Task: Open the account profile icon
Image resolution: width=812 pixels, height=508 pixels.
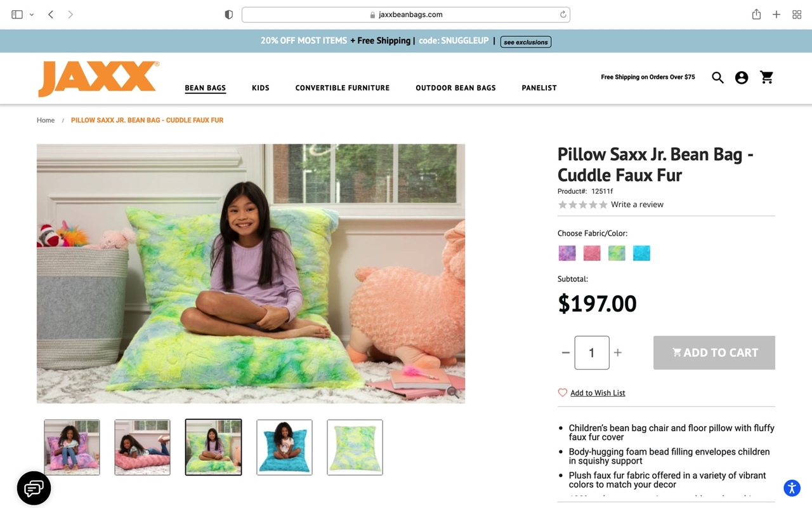Action: pyautogui.click(x=742, y=77)
